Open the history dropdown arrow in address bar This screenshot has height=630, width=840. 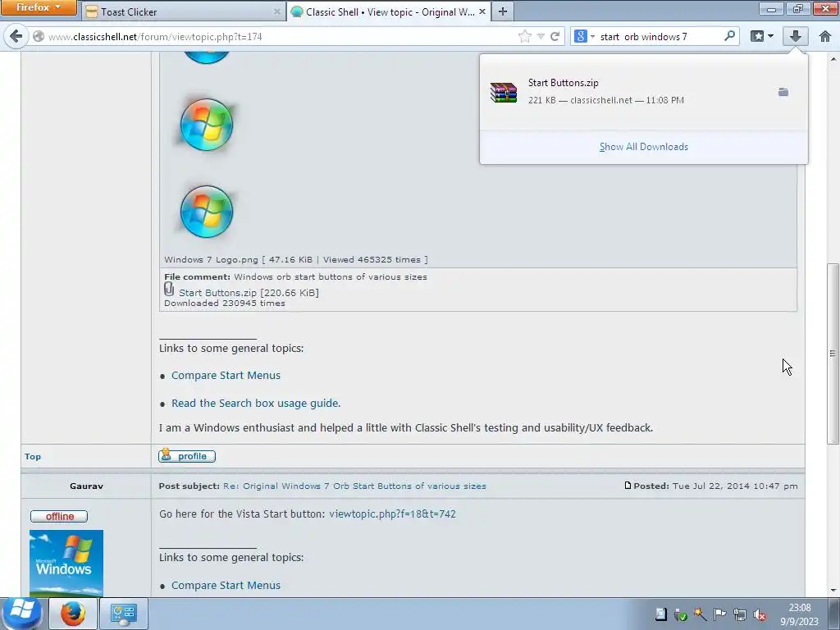pos(541,36)
